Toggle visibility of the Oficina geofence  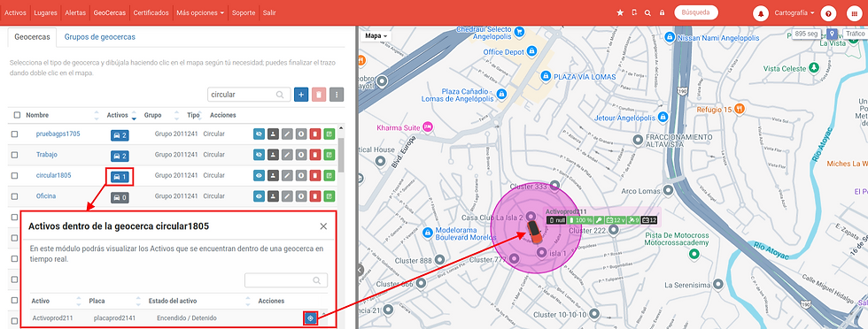tap(259, 196)
